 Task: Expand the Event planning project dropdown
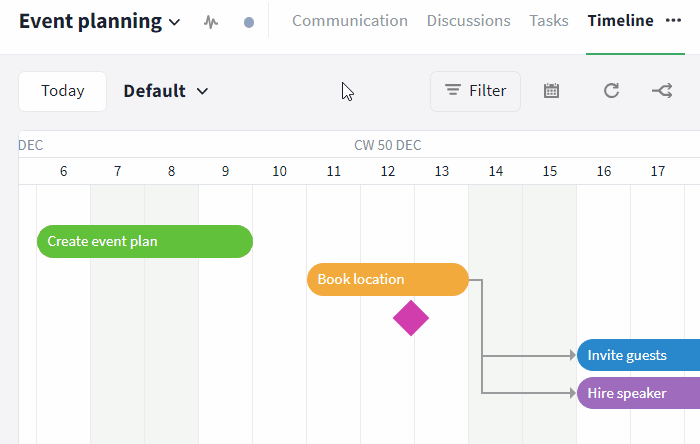click(175, 21)
